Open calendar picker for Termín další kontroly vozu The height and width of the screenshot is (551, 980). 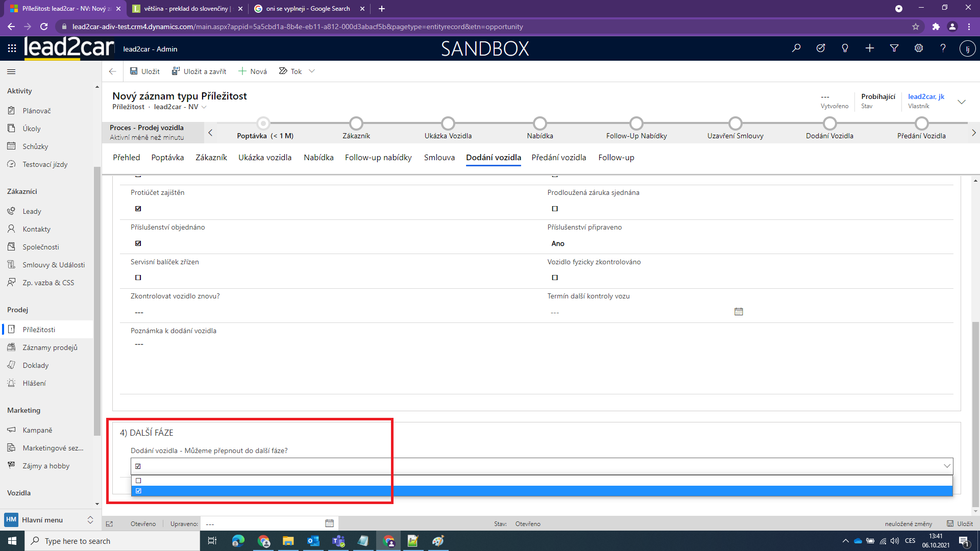pos(739,312)
